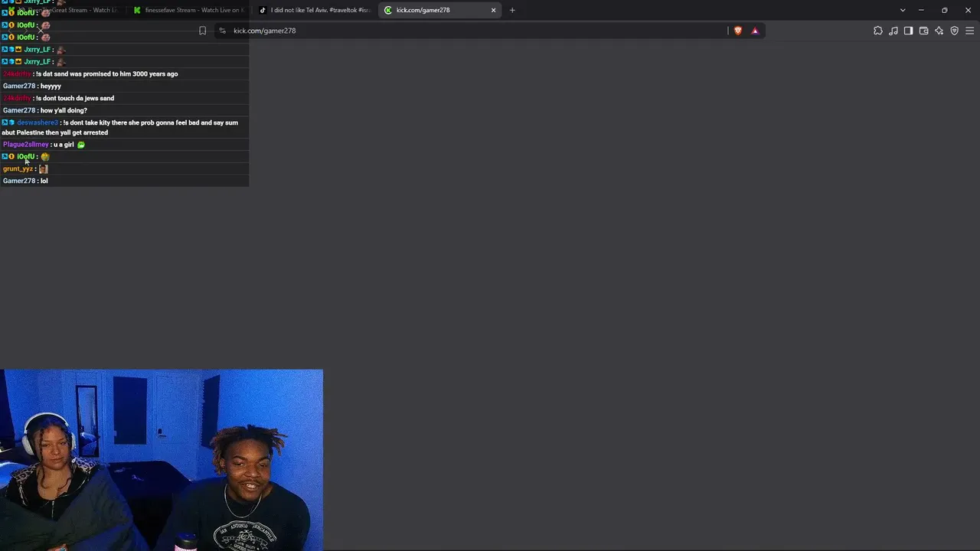Close the browser window
The width and height of the screenshot is (980, 551).
(969, 10)
